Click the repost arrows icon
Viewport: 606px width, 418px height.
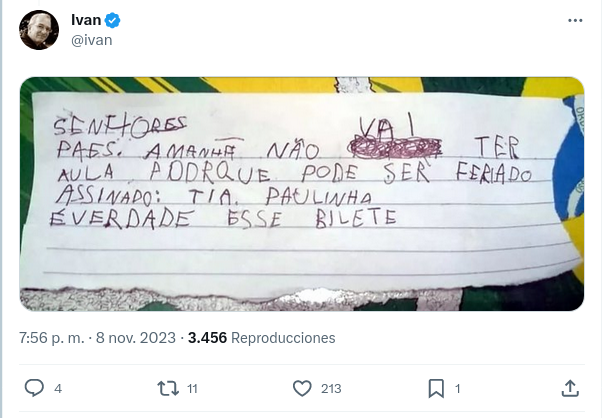pyautogui.click(x=168, y=388)
